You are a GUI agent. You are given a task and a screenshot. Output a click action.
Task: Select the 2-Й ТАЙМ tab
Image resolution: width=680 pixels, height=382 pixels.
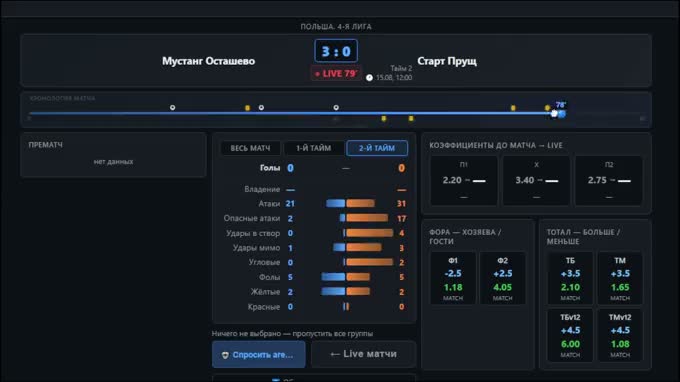point(377,148)
